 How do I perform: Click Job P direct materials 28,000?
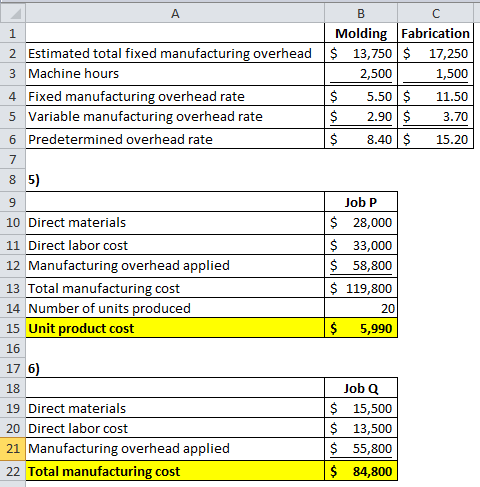[x=361, y=223]
